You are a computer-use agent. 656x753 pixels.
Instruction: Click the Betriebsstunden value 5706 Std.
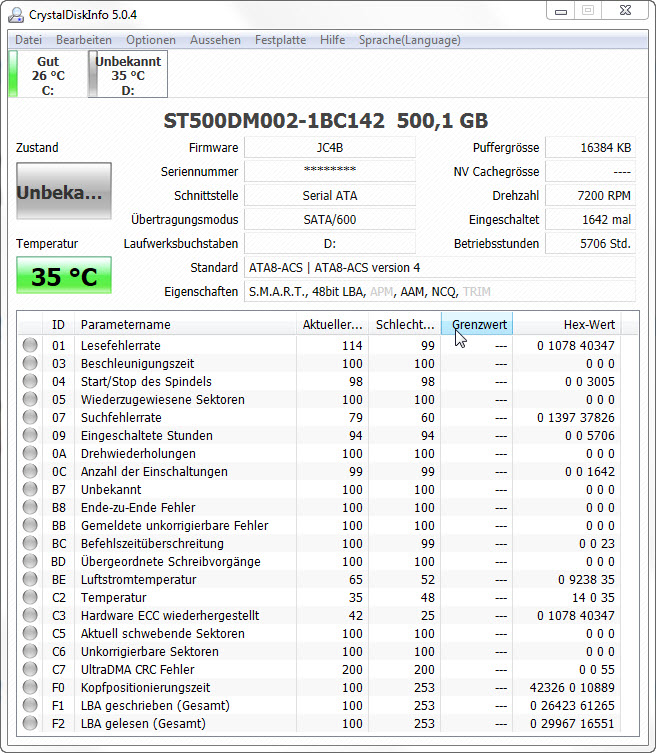pyautogui.click(x=591, y=243)
